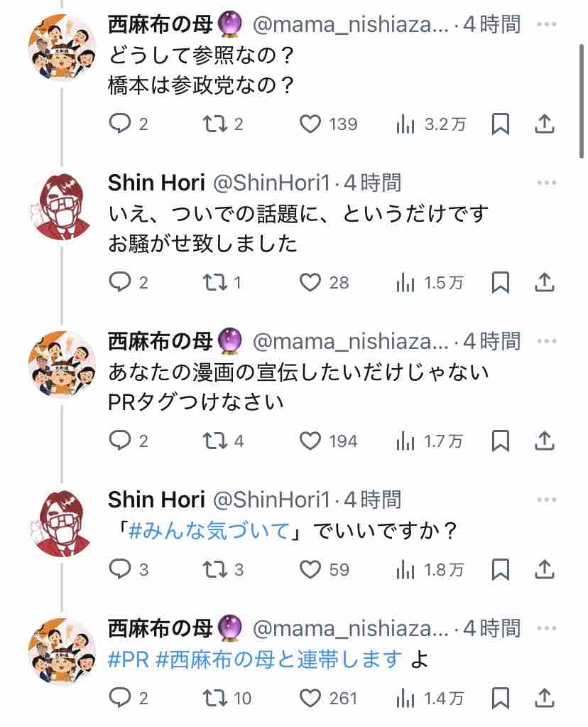Open the #PR hashtag link

(x=129, y=659)
